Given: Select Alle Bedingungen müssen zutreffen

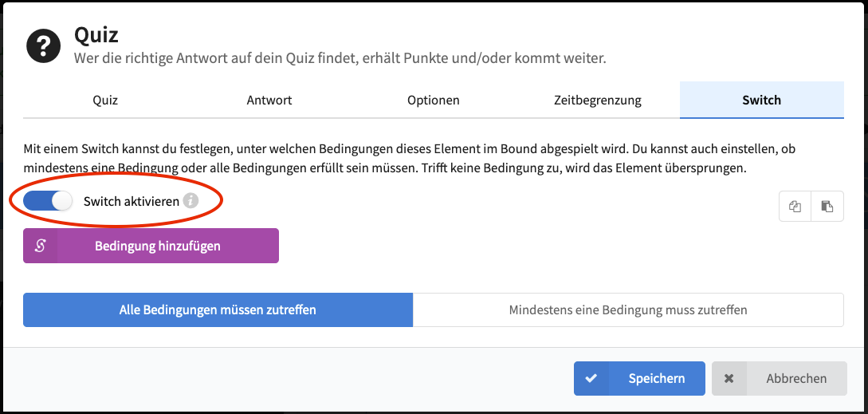Looking at the screenshot, I should point(218,310).
